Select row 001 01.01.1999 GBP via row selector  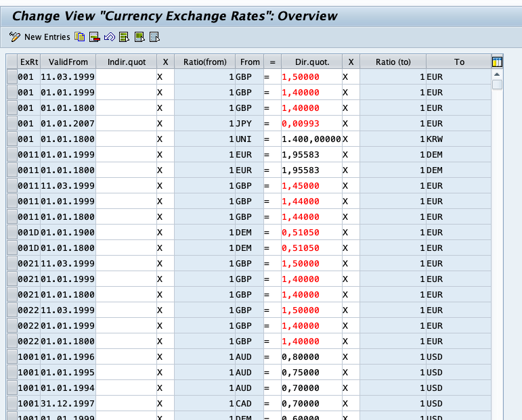[12, 93]
